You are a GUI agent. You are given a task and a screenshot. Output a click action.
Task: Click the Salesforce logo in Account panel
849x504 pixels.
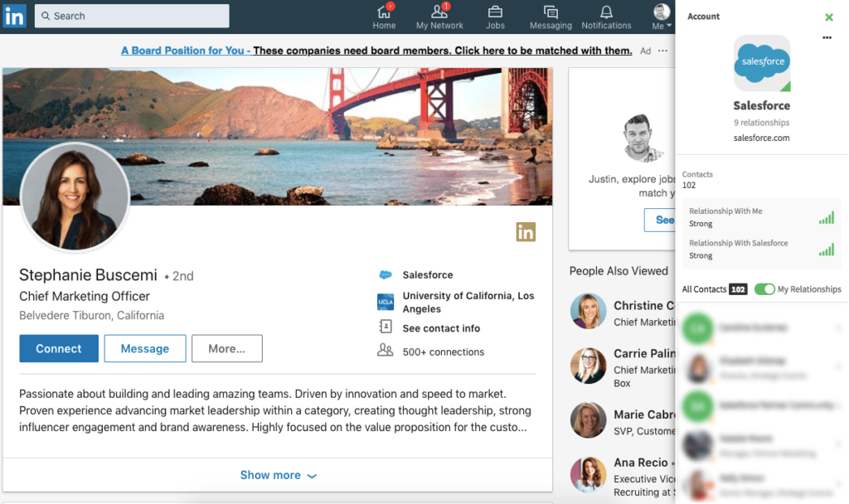pos(762,63)
